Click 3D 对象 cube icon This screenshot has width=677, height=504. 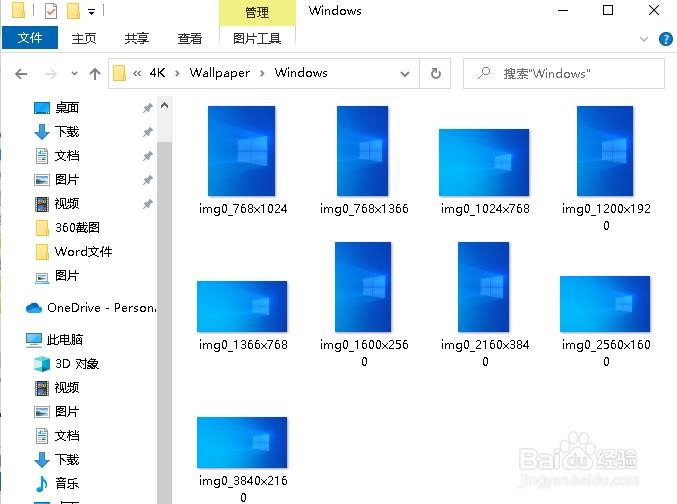click(x=42, y=364)
